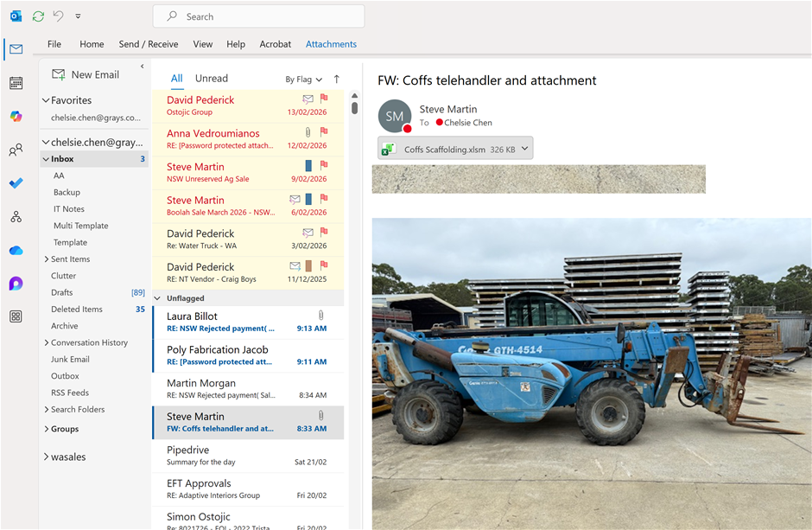This screenshot has height=530, width=812.
Task: Open the Coffs Scaffolding.xlsm attachment dropdown arrow
Action: pos(524,149)
